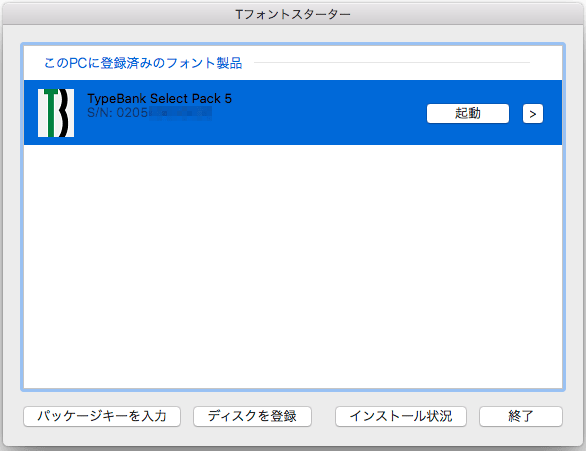This screenshot has width=586, height=451.
Task: Click the S/N: 0205 serial number text
Action: point(149,112)
